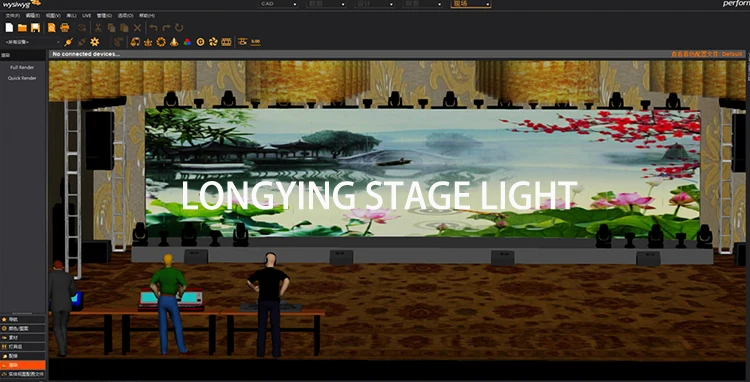This screenshot has width=750, height=382.
Task: Click Quick Render in the left panel
Action: point(22,78)
